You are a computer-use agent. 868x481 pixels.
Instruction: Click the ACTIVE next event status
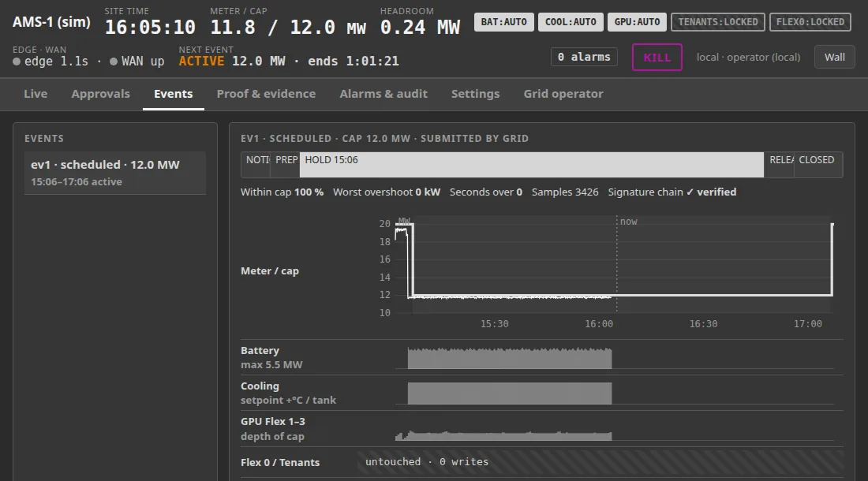[x=201, y=61]
